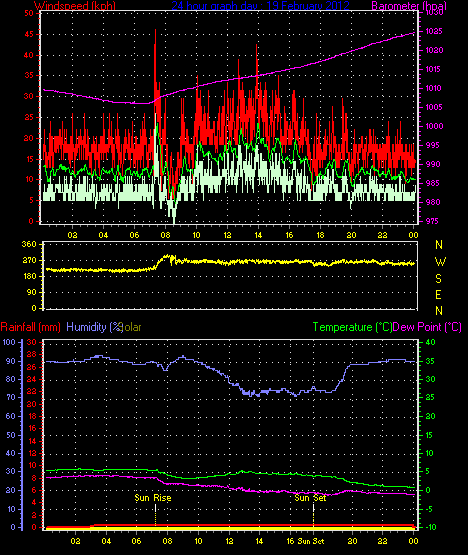The image size is (468, 555).
Task: Click the 35 temperature axis value
Action: 430,361
